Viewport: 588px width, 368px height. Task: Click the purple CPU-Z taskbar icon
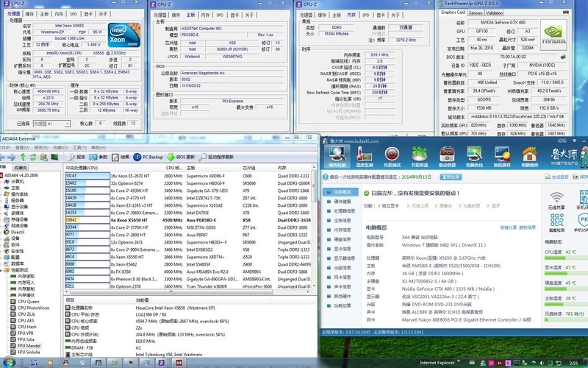161,363
